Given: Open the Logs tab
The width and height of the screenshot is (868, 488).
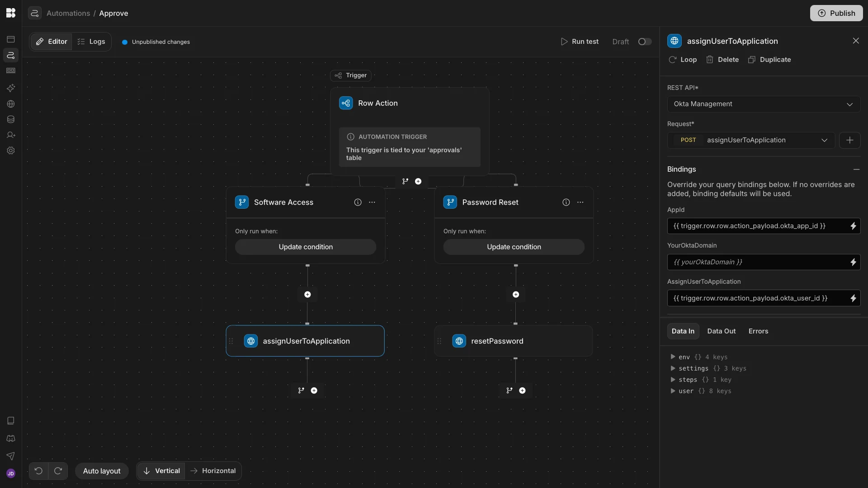Looking at the screenshot, I should 91,42.
